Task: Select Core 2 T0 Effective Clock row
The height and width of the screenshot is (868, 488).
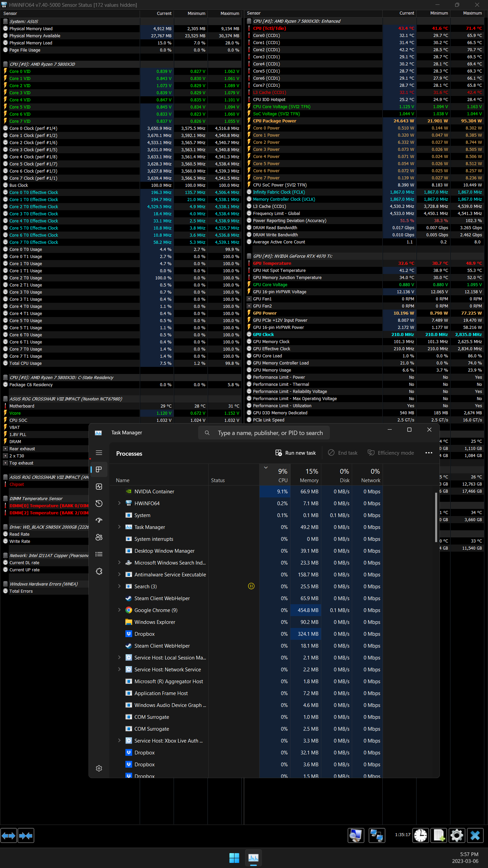Action: pyautogui.click(x=122, y=207)
